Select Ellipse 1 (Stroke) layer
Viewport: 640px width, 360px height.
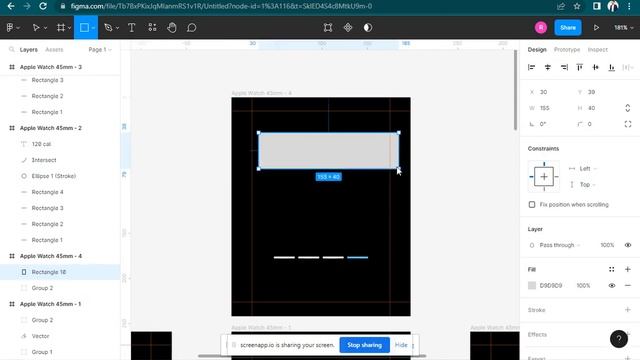(60, 176)
